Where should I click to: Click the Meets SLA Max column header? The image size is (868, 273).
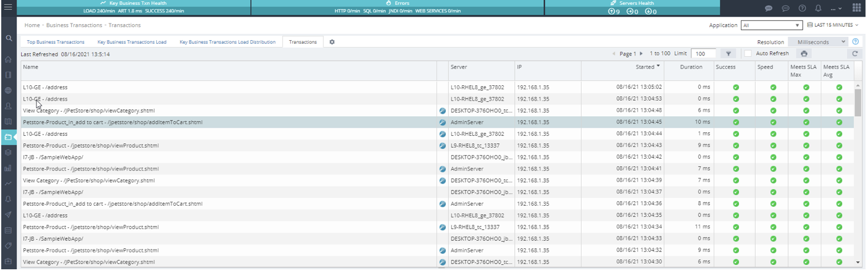(804, 70)
